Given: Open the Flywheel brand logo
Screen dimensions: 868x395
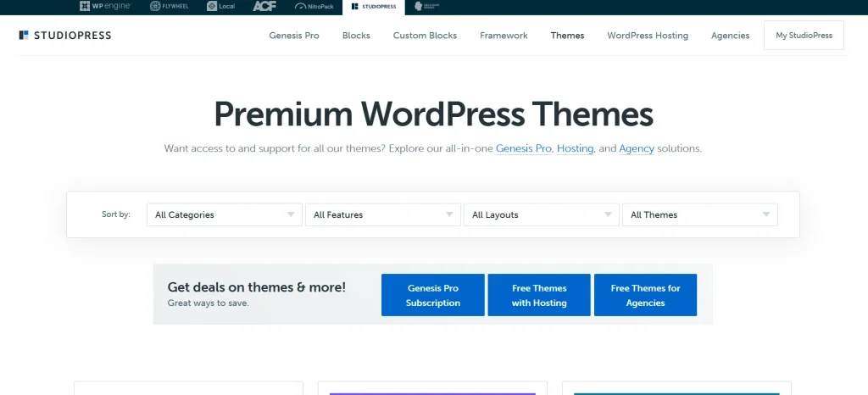Looking at the screenshot, I should click(168, 7).
